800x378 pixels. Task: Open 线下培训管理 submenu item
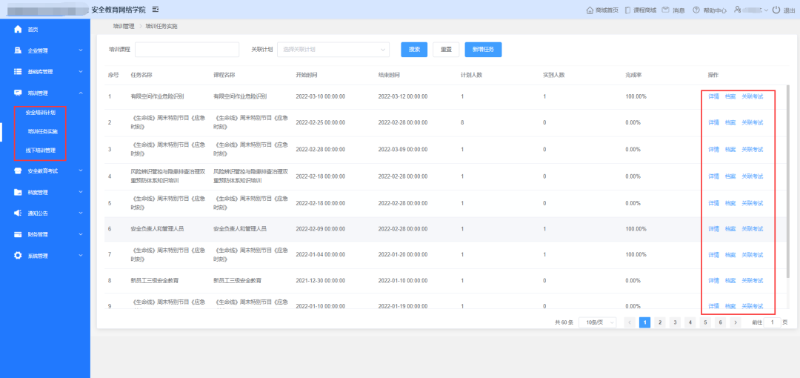pos(40,150)
